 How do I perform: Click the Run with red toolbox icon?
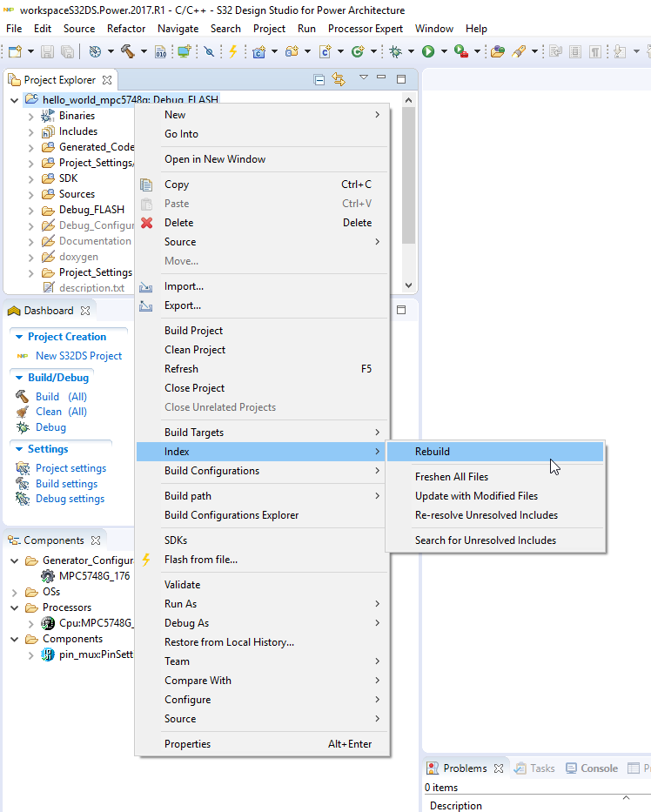(461, 51)
